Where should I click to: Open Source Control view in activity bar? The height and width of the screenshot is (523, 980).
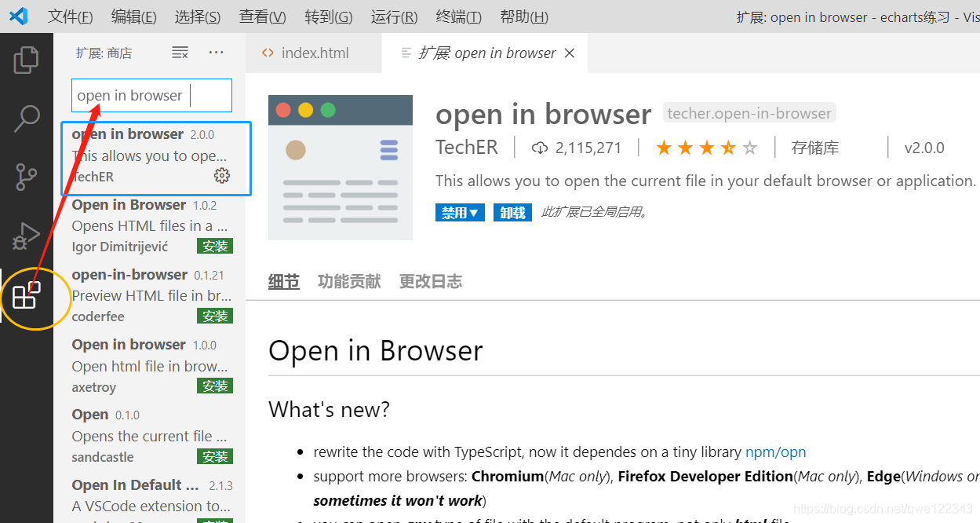pyautogui.click(x=27, y=177)
